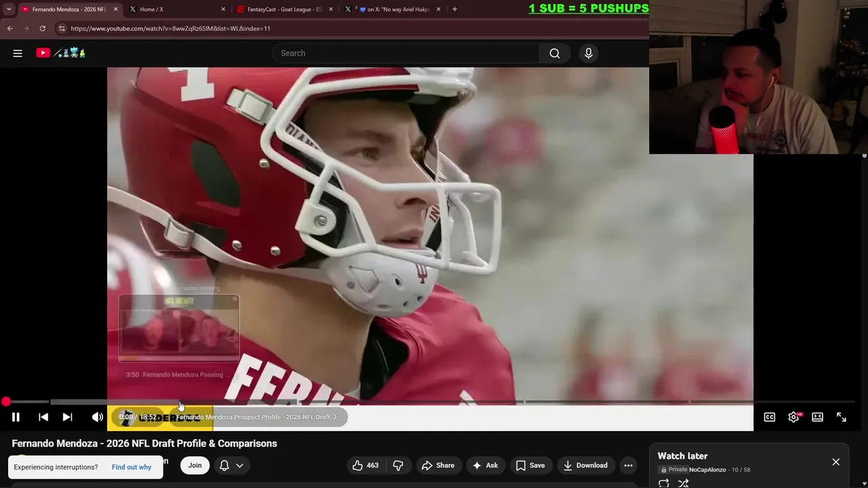868x488 pixels.
Task: Open the YouTube hamburger guide menu
Action: coord(18,53)
